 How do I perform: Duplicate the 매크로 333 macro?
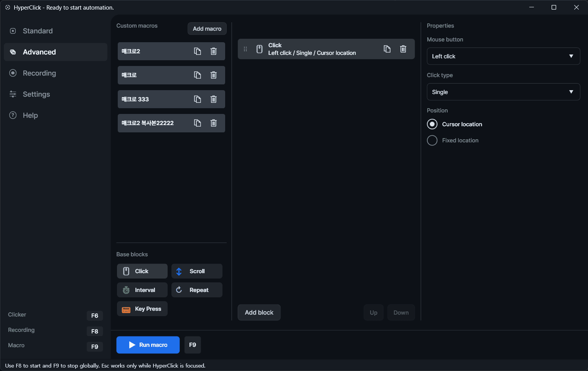tap(198, 99)
